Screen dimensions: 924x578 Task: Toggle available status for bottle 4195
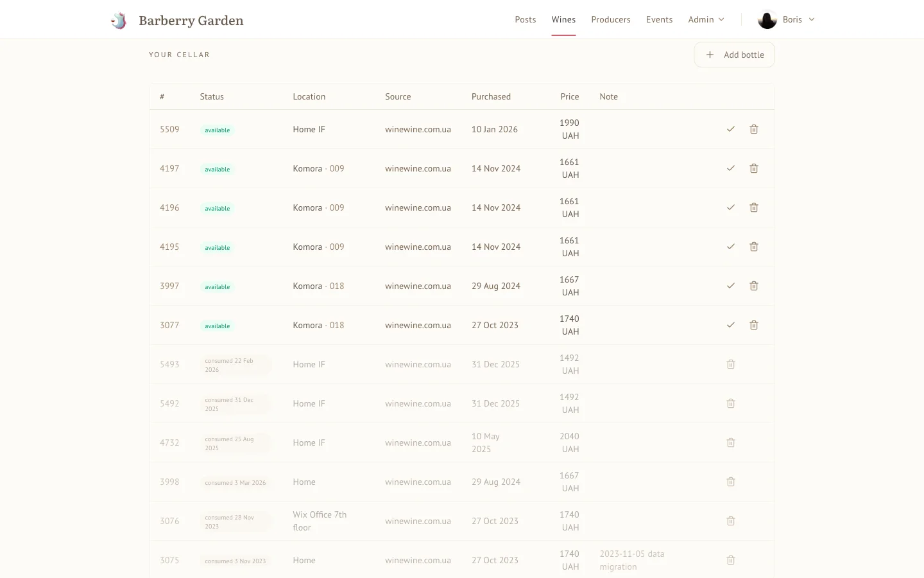pyautogui.click(x=217, y=247)
